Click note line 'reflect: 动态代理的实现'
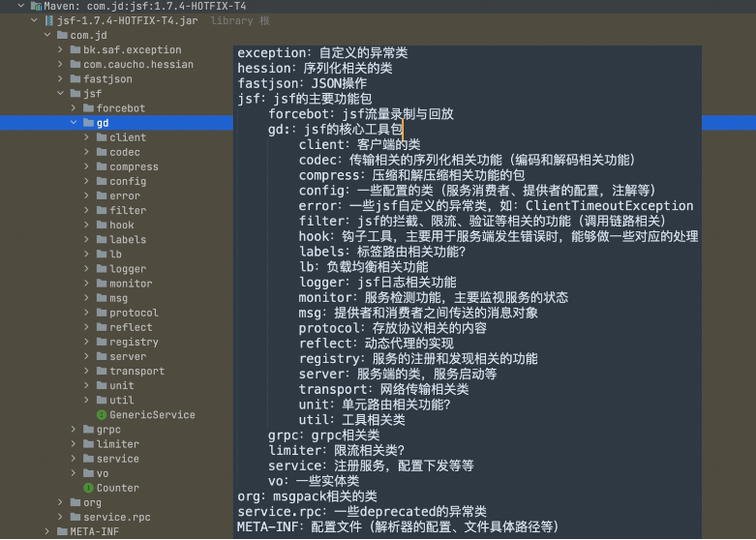756x540 pixels. [x=377, y=344]
